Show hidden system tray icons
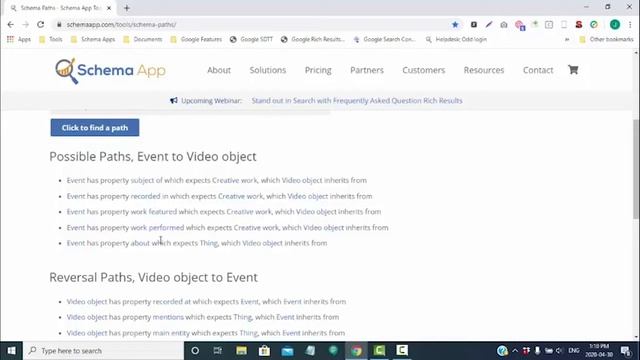Screen dimensions: 640x360 [515, 351]
